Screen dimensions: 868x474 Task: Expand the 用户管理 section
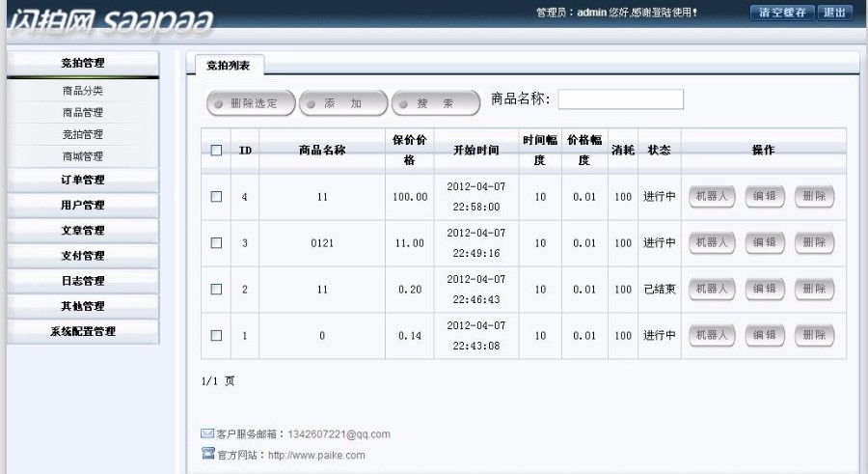[x=83, y=205]
